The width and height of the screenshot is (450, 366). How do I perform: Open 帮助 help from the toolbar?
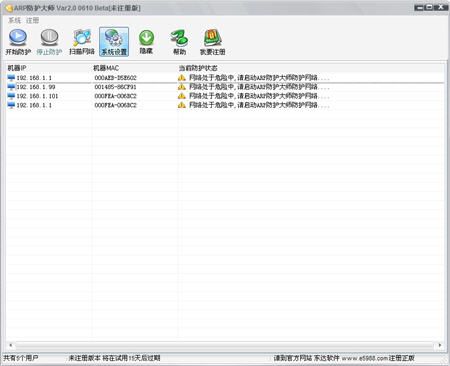coord(179,42)
